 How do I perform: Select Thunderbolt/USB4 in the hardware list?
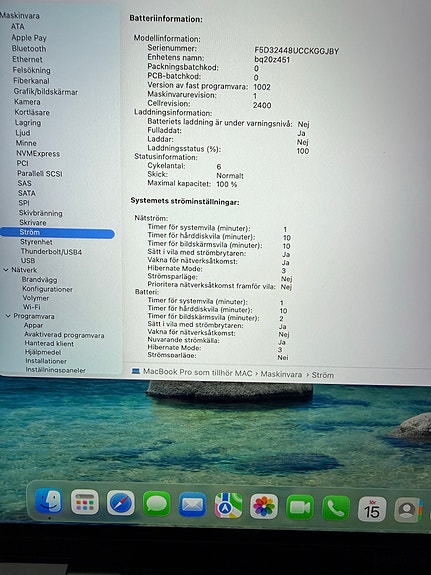[51, 252]
